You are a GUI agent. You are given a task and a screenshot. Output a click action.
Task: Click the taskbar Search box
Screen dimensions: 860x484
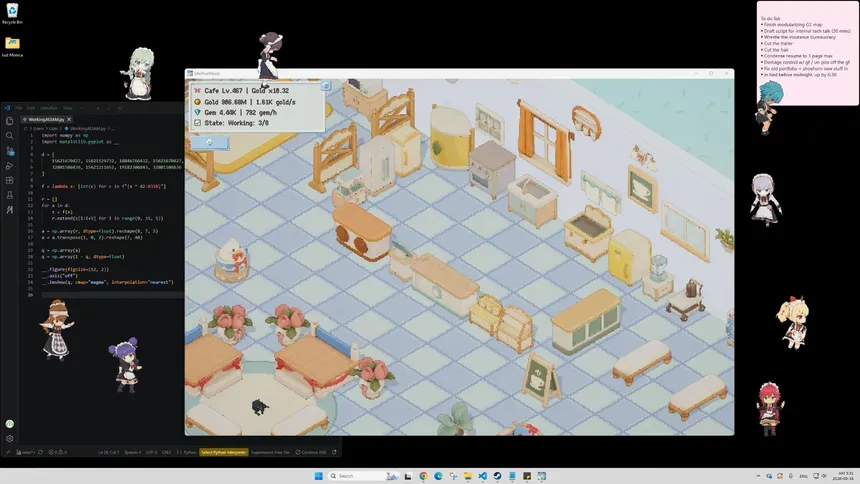point(363,476)
